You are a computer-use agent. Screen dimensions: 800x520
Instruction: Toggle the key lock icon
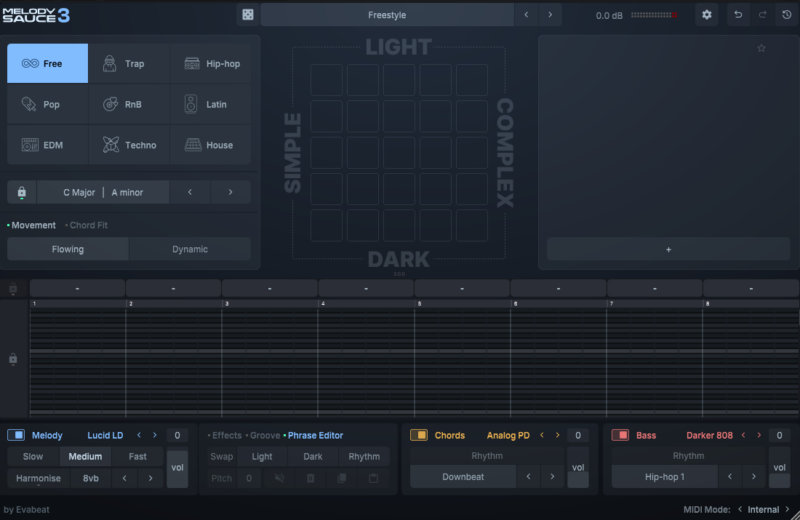[x=21, y=192]
